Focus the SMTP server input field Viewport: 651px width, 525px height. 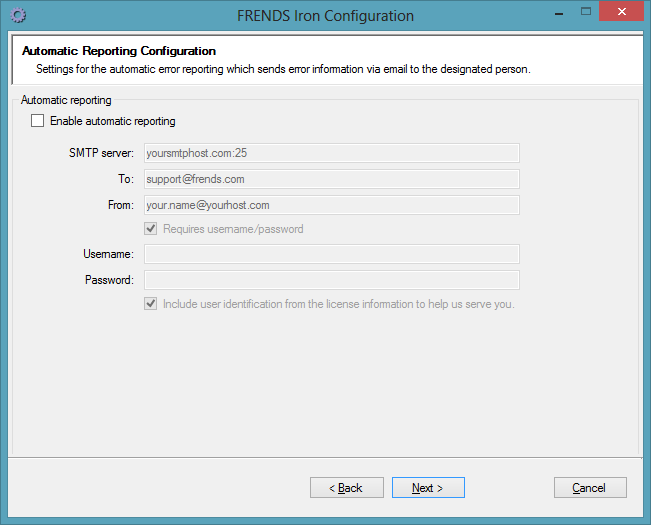tap(332, 153)
